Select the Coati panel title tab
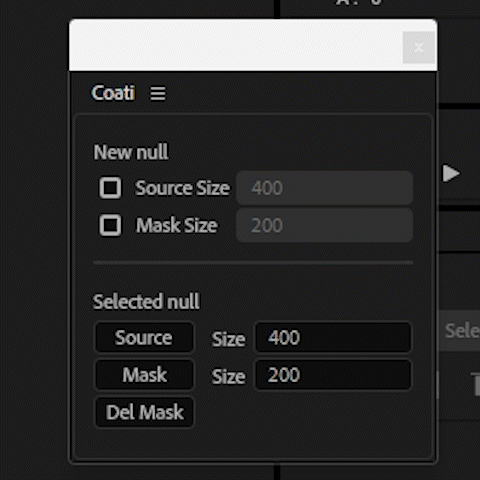 (x=113, y=93)
